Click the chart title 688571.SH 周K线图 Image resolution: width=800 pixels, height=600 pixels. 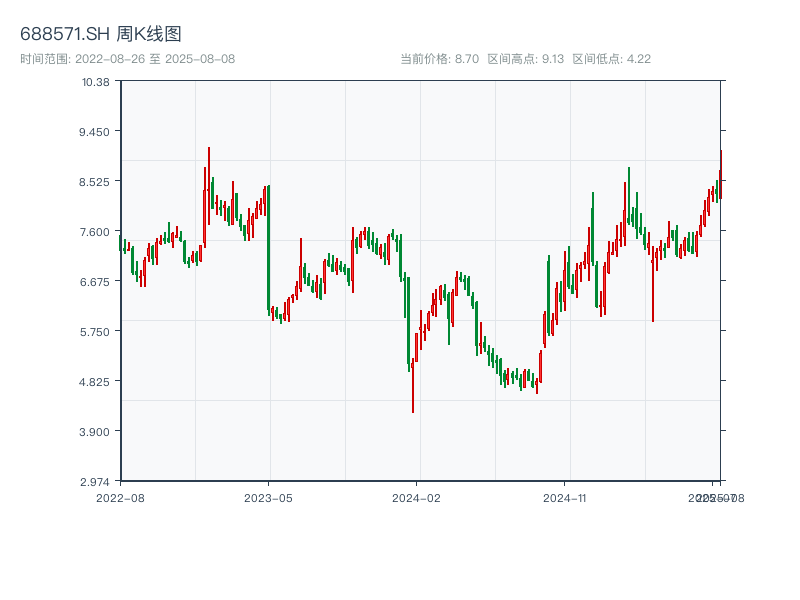click(101, 34)
